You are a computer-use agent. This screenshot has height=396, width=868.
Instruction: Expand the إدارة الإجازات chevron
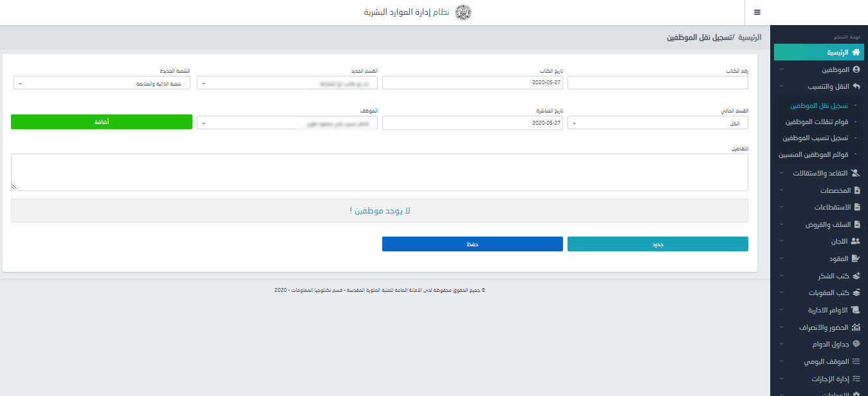(x=781, y=379)
